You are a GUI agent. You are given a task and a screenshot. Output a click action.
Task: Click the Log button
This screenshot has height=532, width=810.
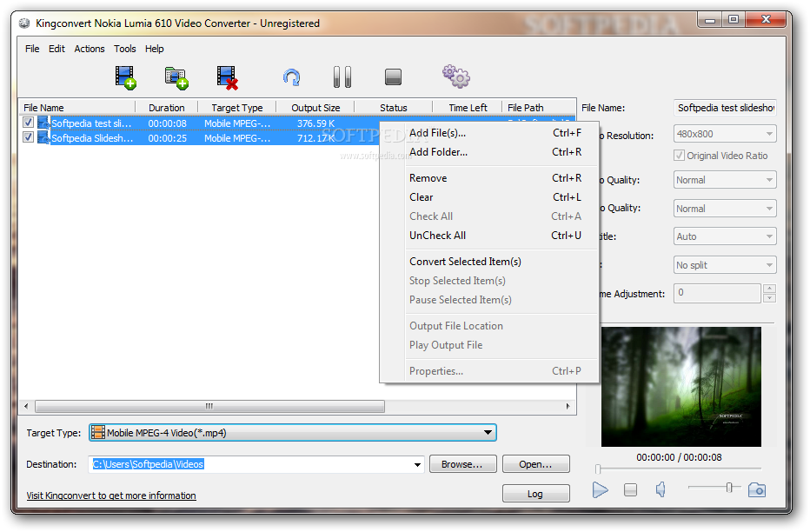[x=535, y=493]
